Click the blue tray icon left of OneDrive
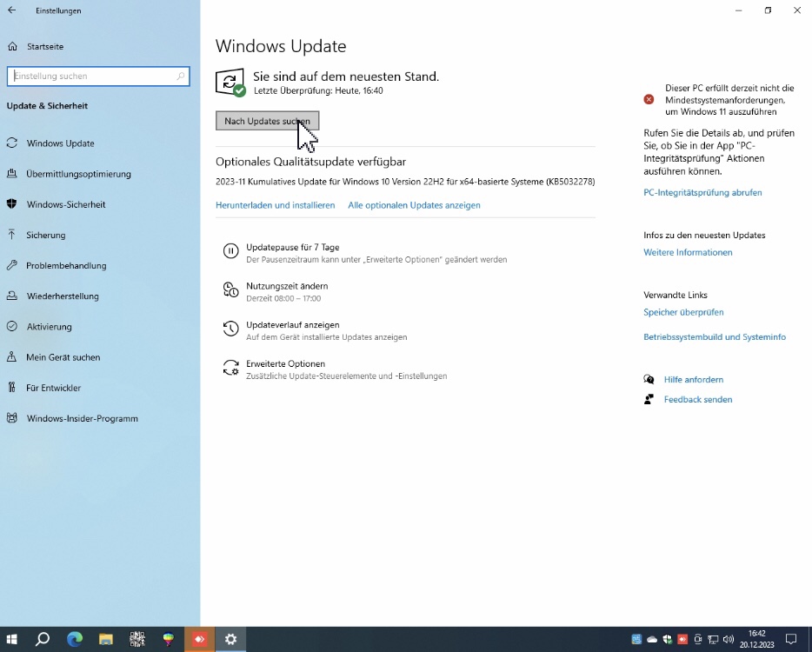Image resolution: width=812 pixels, height=652 pixels. click(x=636, y=640)
